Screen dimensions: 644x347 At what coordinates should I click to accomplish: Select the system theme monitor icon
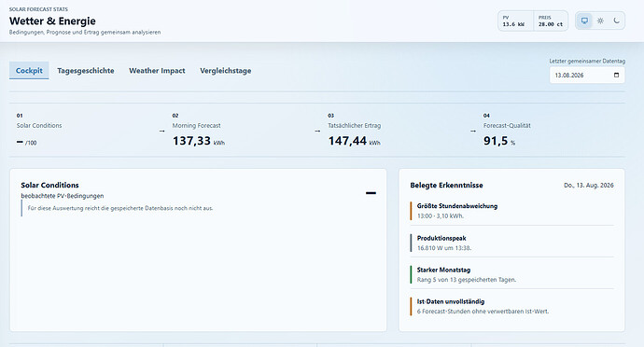[584, 21]
